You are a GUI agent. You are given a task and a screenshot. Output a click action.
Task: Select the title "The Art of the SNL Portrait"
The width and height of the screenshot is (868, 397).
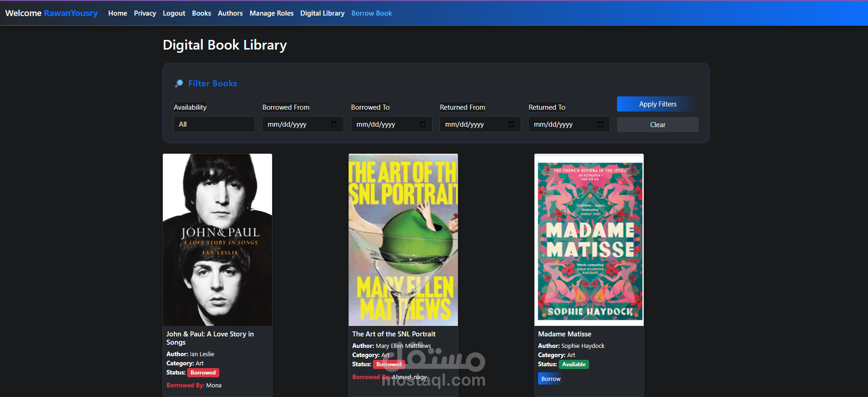pos(394,334)
